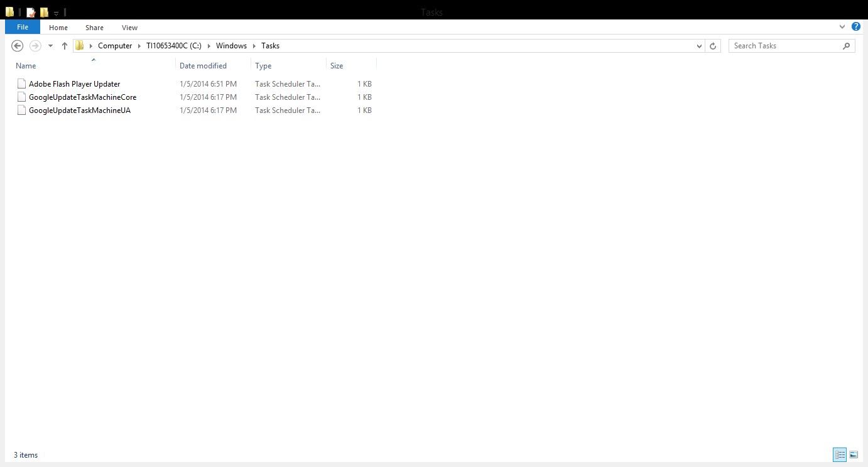868x467 pixels.
Task: Switch to Details view in status bar
Action: coord(840,454)
